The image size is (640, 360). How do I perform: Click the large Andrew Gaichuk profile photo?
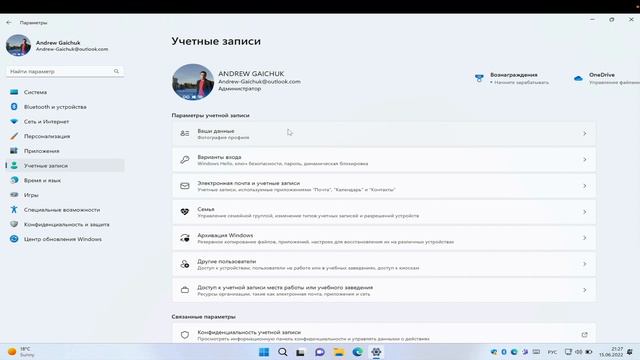(193, 82)
